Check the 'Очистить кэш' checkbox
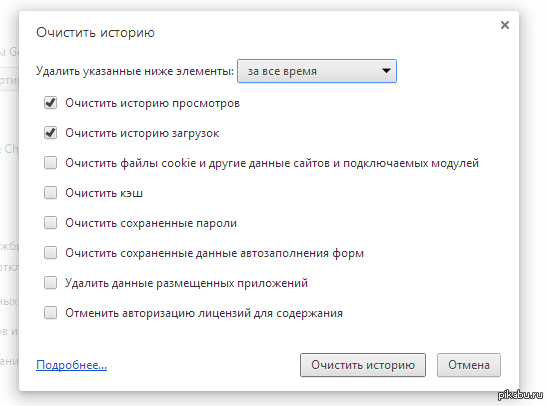548x406 pixels. (50, 193)
